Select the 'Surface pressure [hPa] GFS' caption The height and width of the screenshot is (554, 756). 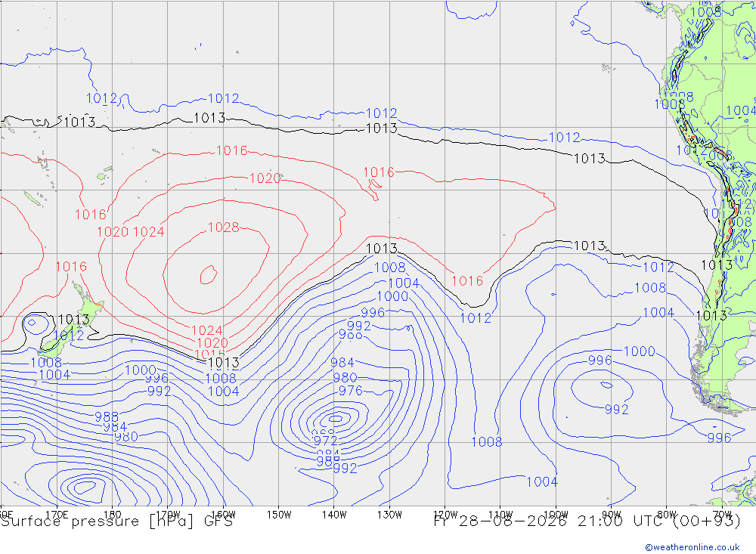[x=116, y=522]
